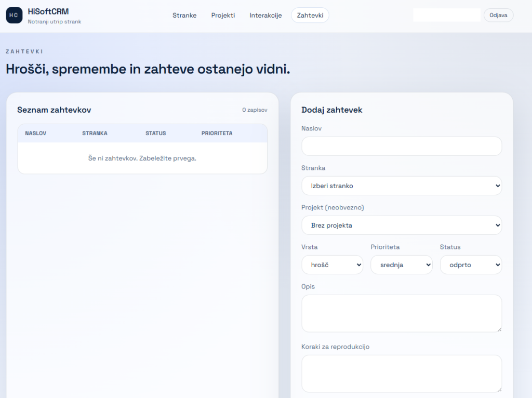Select the Zahtevki navigation tab

(310, 15)
